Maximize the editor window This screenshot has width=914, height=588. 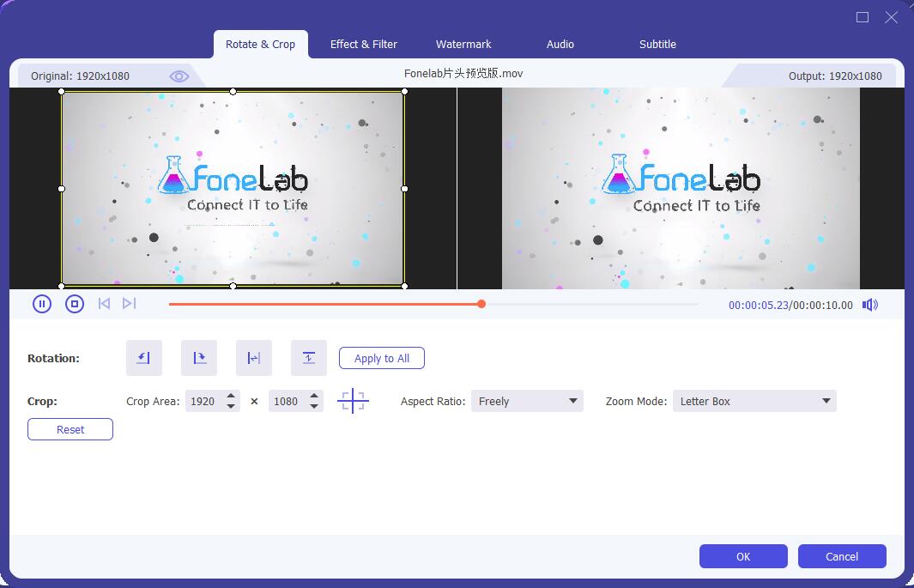tap(863, 17)
